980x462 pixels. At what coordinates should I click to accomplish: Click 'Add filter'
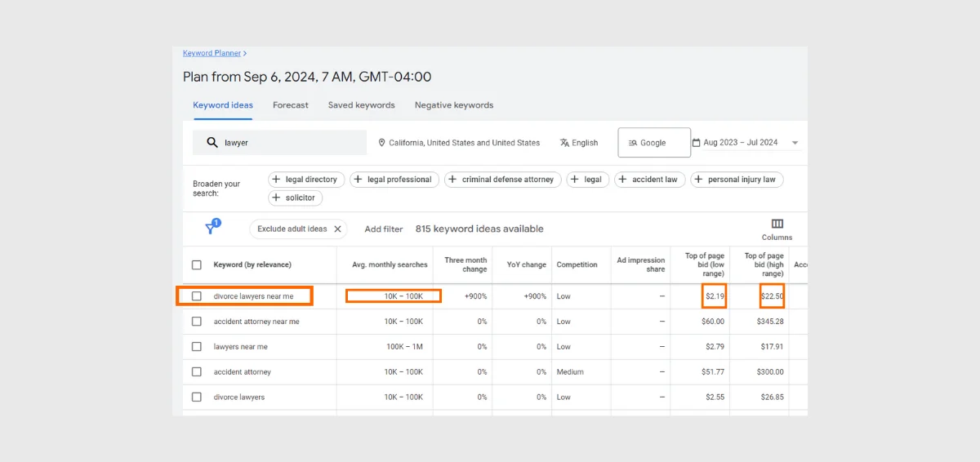tap(384, 229)
